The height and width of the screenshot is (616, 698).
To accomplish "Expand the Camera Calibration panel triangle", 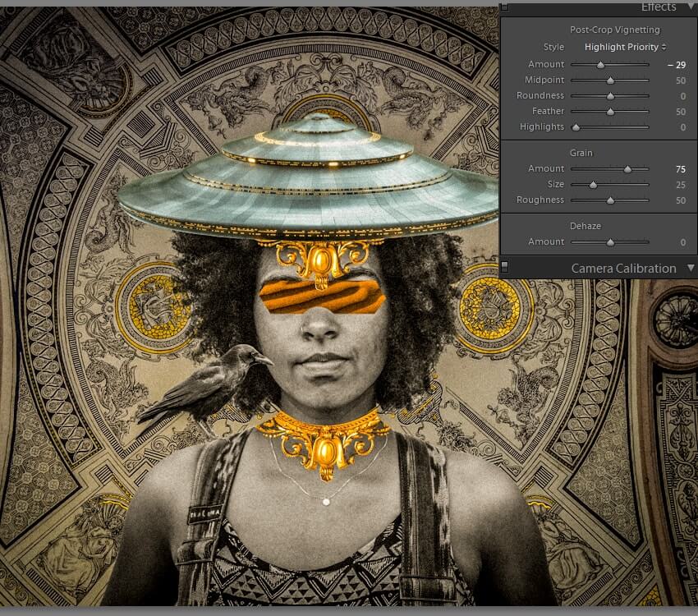I will (x=691, y=268).
